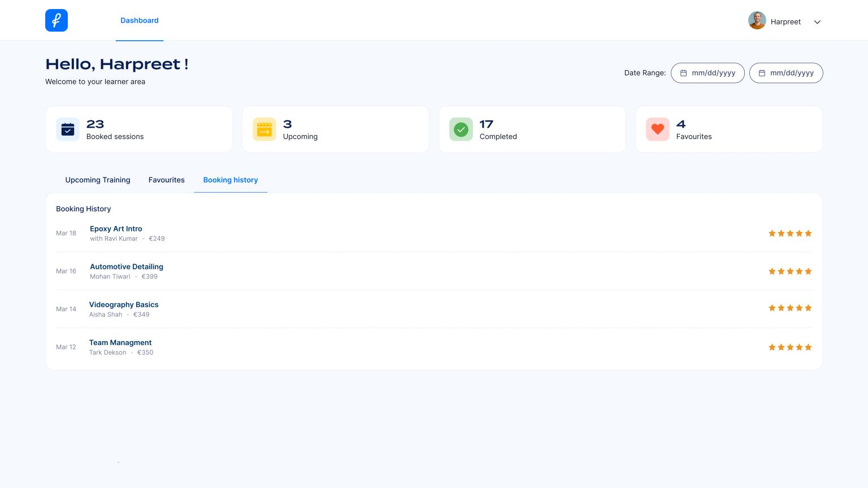
Task: Open the Dashboard nav tab
Action: pos(140,20)
